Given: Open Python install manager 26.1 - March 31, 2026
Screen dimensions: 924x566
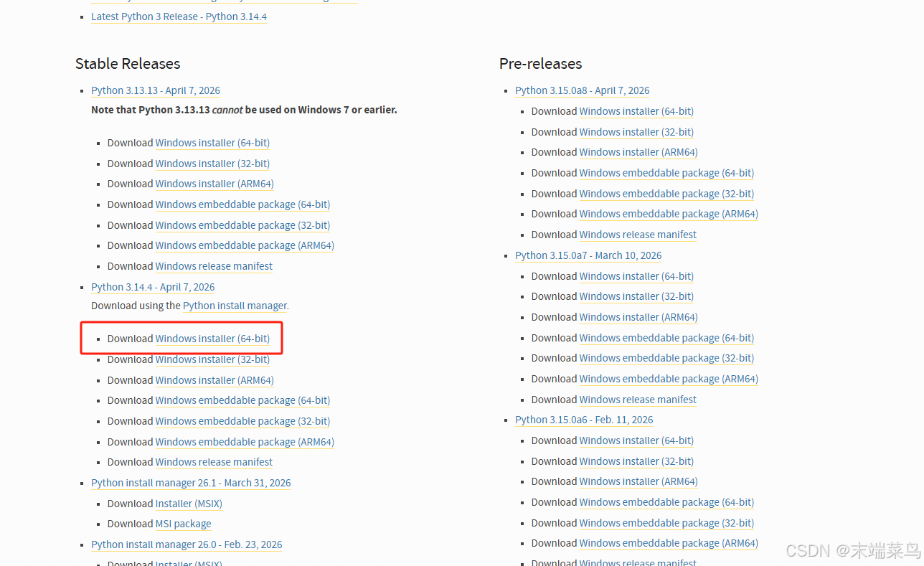Looking at the screenshot, I should [x=191, y=483].
